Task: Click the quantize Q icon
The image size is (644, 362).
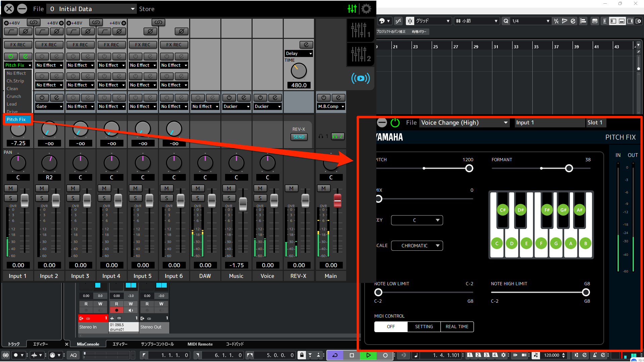Action: click(506, 21)
